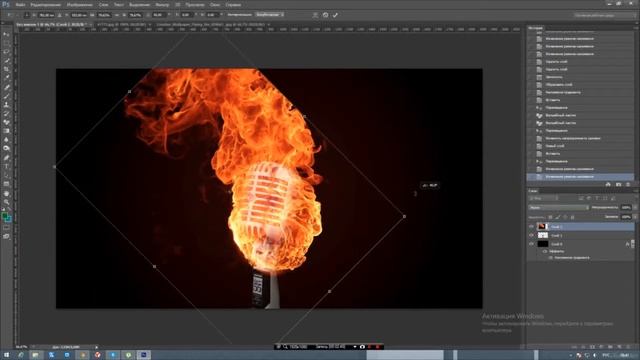Image resolution: width=640 pixels, height=360 pixels.
Task: Select the Eyedropper tool
Action: 6,78
